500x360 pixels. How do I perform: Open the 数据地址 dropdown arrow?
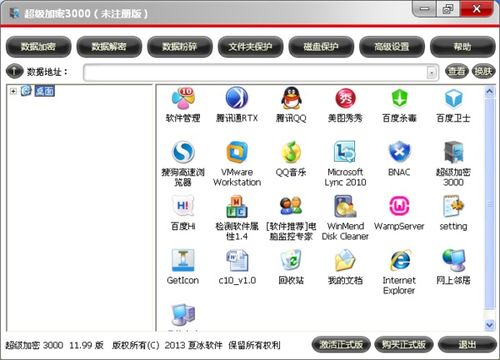point(432,72)
